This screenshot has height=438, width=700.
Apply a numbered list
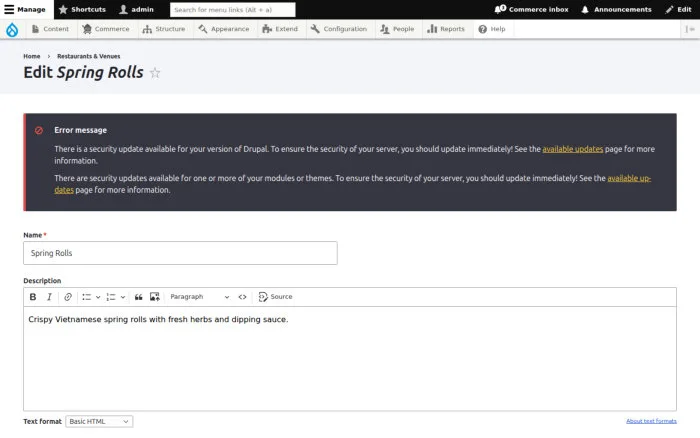111,297
